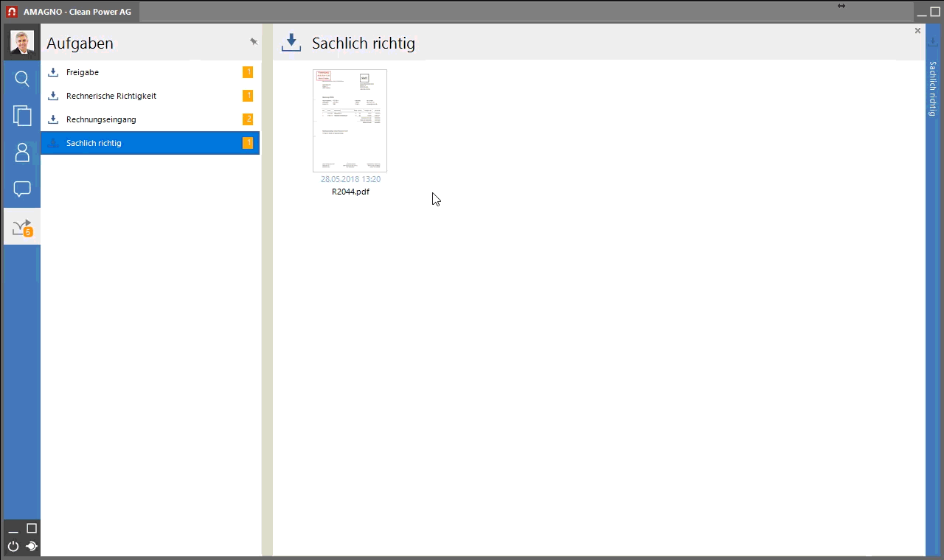This screenshot has height=560, width=944.
Task: Click the power icon in bottom-left sidebar
Action: point(13,547)
